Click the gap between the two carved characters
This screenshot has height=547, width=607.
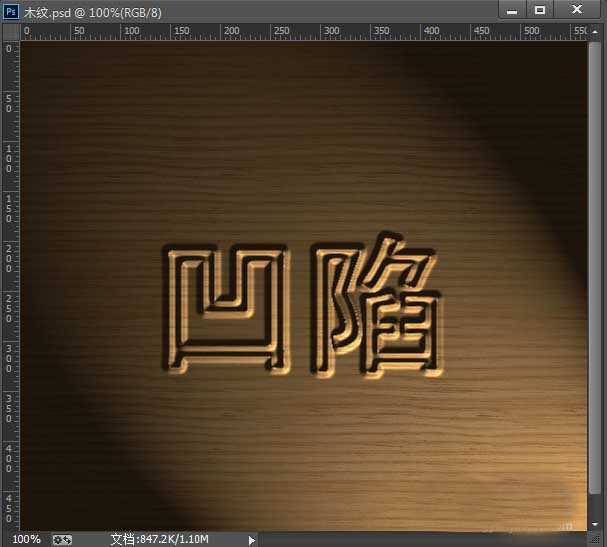pos(298,310)
